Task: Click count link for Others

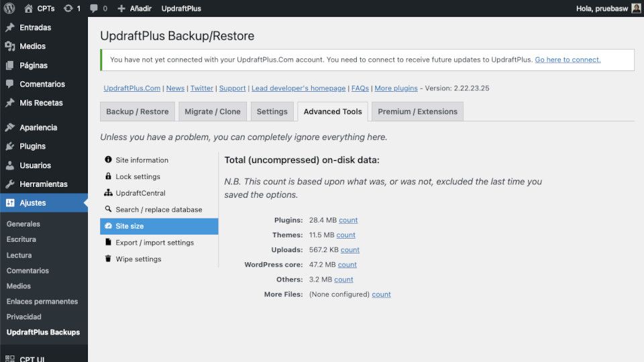Action: pyautogui.click(x=343, y=279)
